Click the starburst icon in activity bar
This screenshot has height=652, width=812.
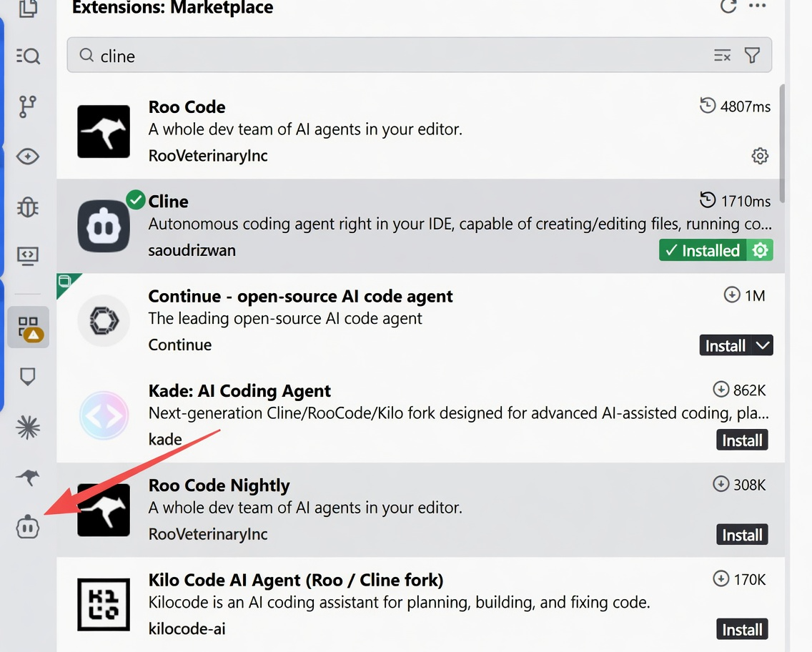tap(28, 428)
